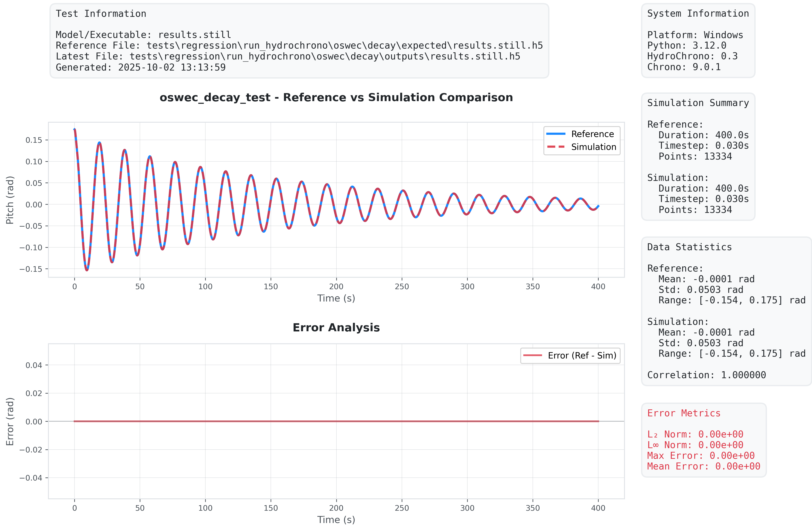Click the Time (s) label under the top plot
Viewport: 812px width, 531px height.
(336, 298)
